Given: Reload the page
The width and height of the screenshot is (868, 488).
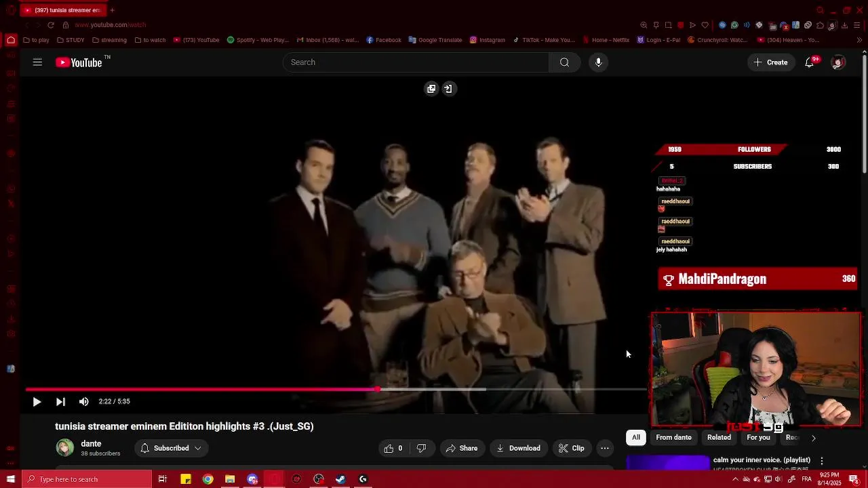Looking at the screenshot, I should (x=50, y=25).
